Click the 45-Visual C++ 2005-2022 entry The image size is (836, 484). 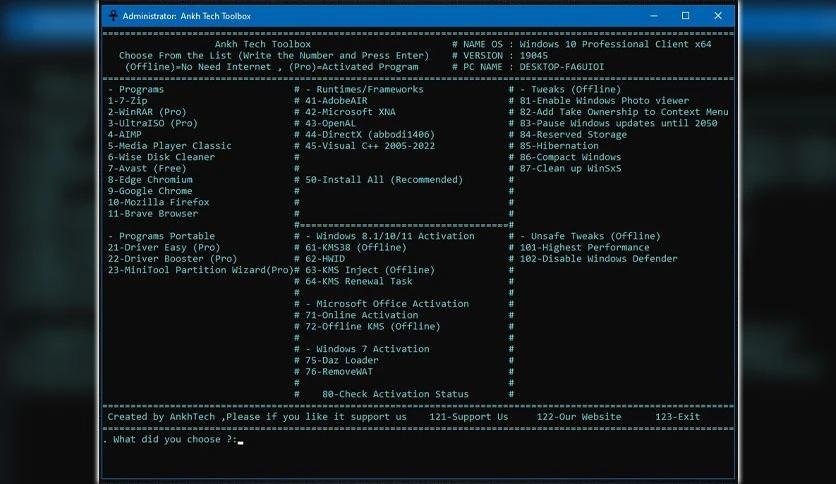(x=370, y=146)
